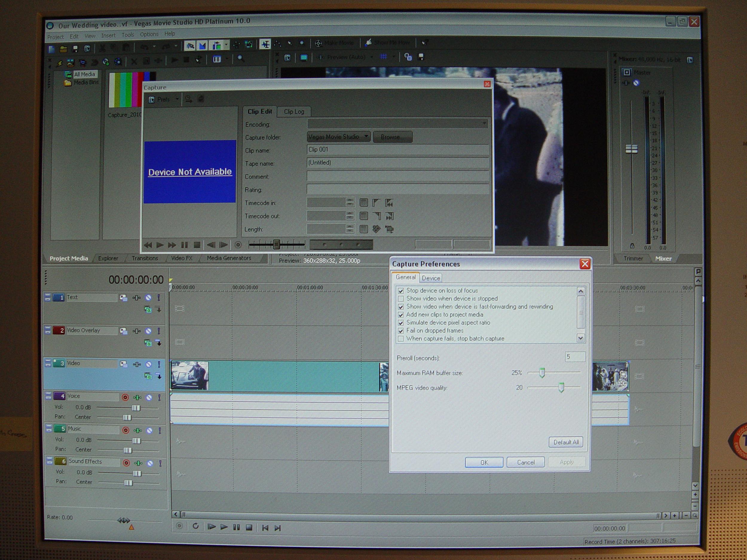Click the Preroll seconds field
Screen dimensions: 747x560
pos(575,357)
